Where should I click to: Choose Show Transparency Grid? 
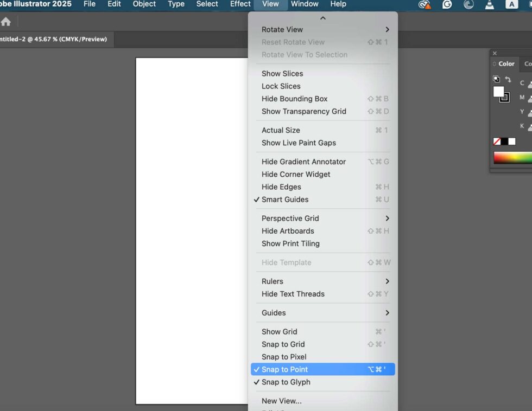tap(303, 111)
